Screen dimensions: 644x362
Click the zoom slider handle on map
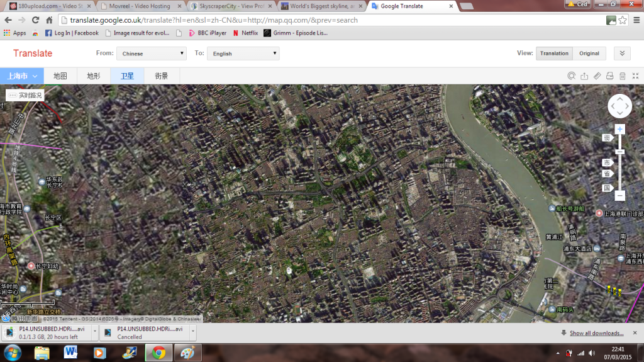619,151
